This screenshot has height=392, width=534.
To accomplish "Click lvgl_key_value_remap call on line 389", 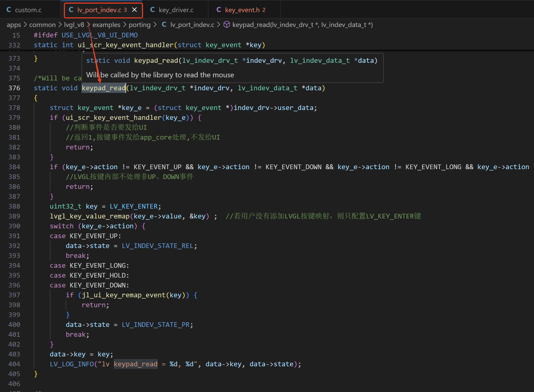I will click(90, 216).
